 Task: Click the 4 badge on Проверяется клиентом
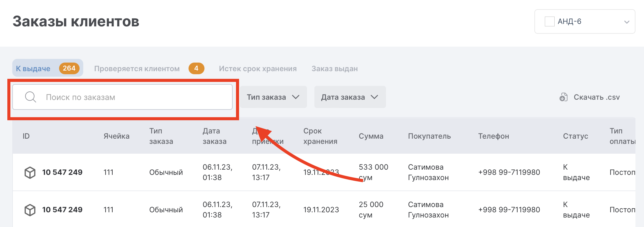196,68
